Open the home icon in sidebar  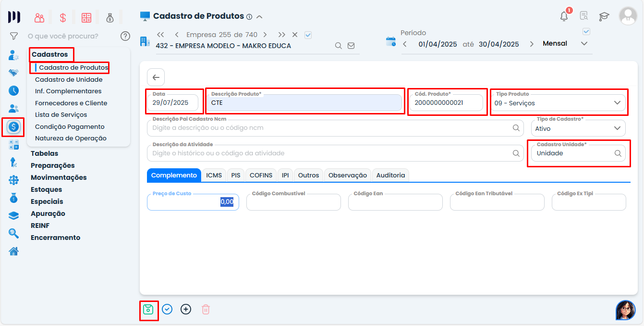click(x=13, y=251)
